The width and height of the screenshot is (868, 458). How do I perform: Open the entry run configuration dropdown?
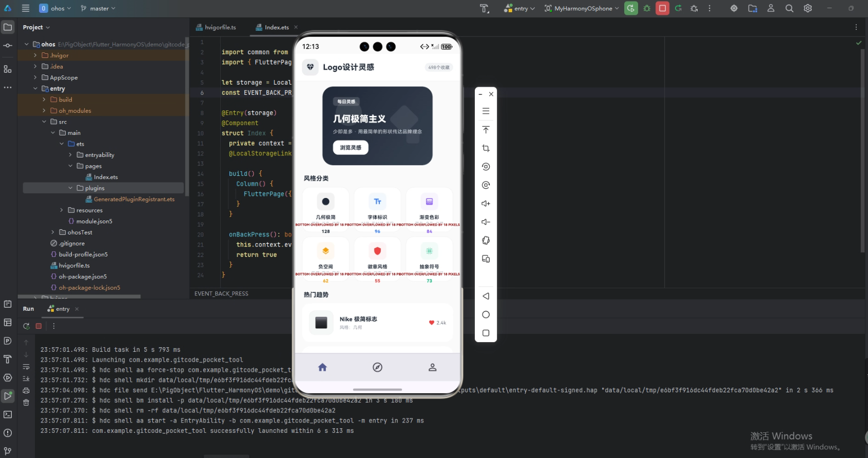click(519, 8)
